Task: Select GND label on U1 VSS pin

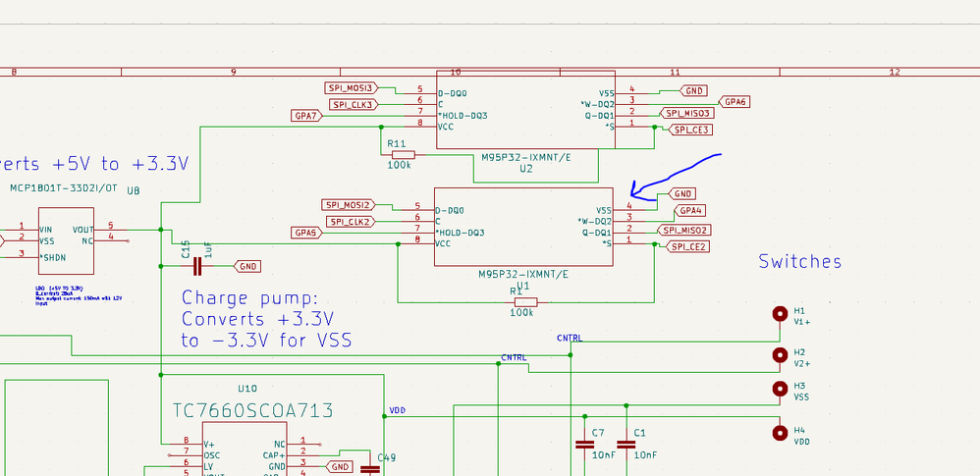Action: click(x=682, y=193)
